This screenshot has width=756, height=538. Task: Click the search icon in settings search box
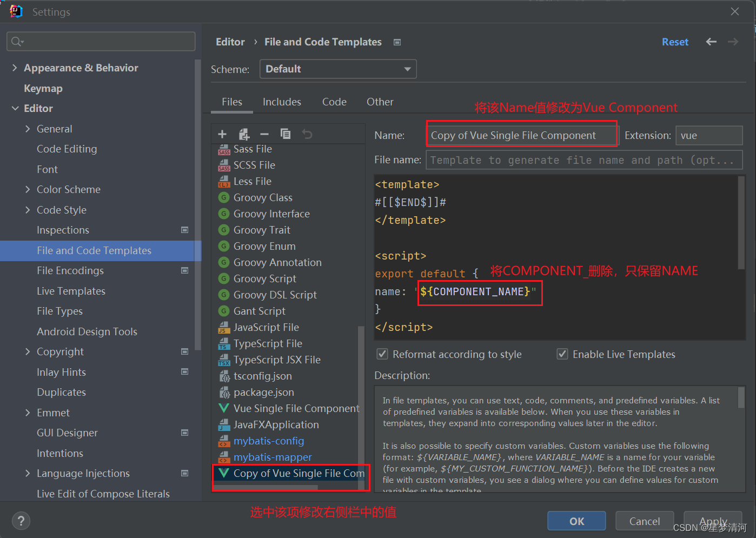coord(17,42)
